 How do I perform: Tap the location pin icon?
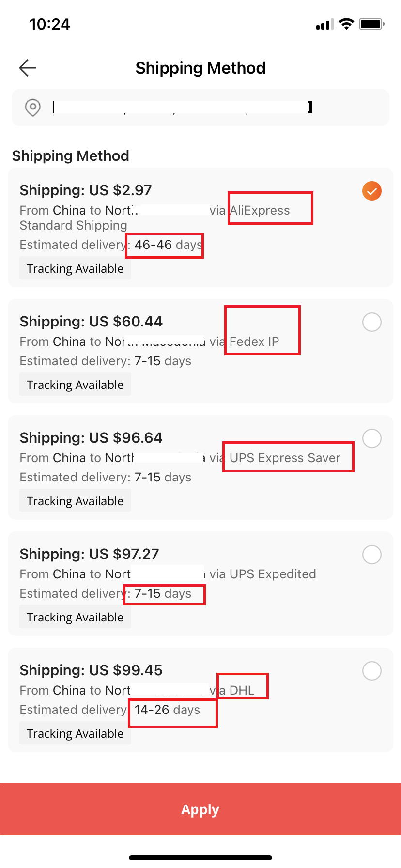pyautogui.click(x=33, y=107)
